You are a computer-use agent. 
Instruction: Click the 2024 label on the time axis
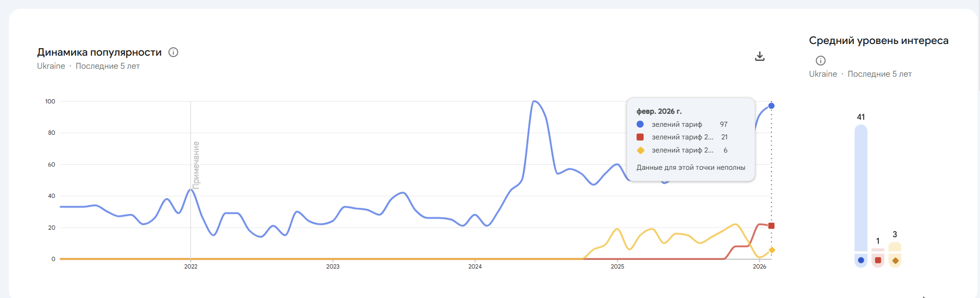[x=475, y=267]
